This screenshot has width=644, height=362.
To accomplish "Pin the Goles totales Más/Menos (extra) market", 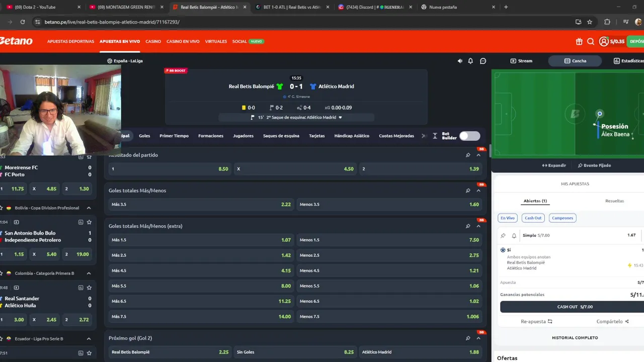I will pyautogui.click(x=468, y=226).
